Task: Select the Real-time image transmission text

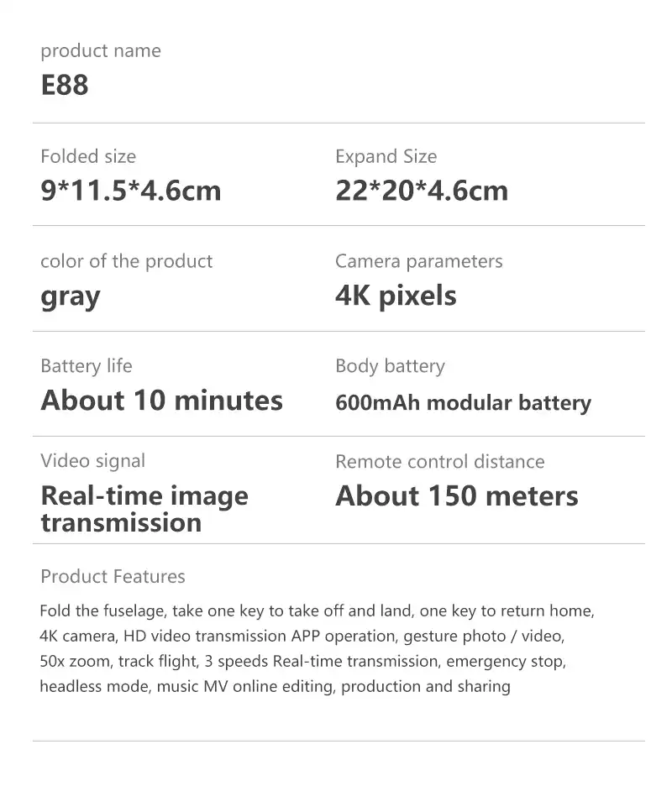Action: pyautogui.click(x=144, y=509)
